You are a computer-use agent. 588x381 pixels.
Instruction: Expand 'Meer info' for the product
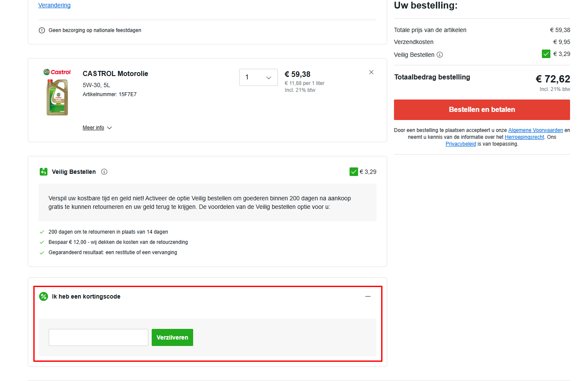tap(97, 127)
